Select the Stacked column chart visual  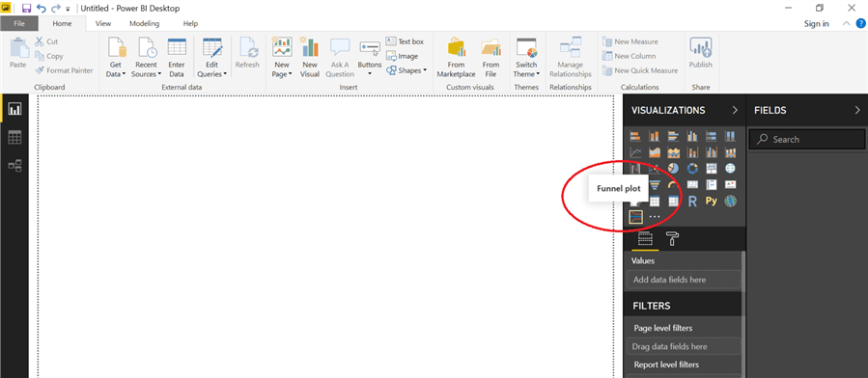click(x=655, y=136)
